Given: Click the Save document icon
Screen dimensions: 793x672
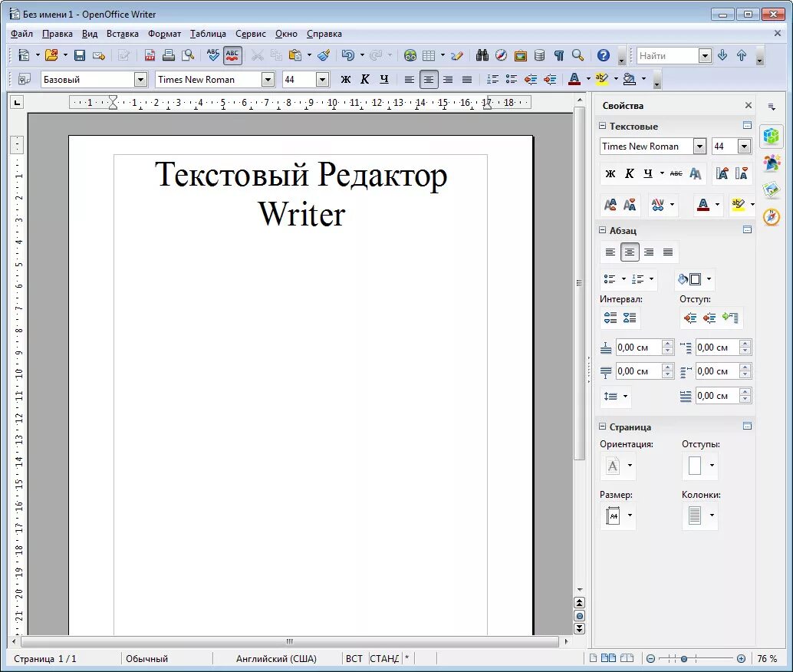Looking at the screenshot, I should [80, 55].
